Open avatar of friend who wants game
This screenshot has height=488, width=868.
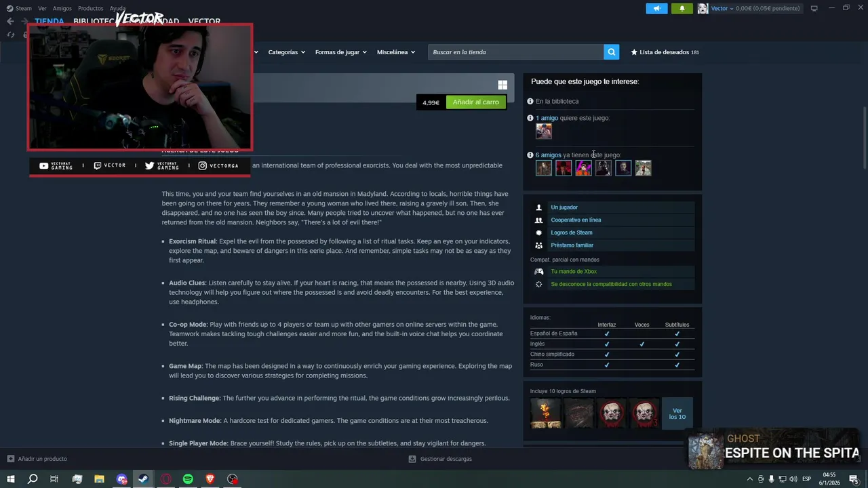(544, 131)
